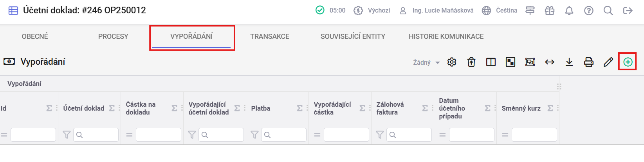Click the help question mark icon
Image resolution: width=644 pixels, height=162 pixels.
pyautogui.click(x=588, y=11)
